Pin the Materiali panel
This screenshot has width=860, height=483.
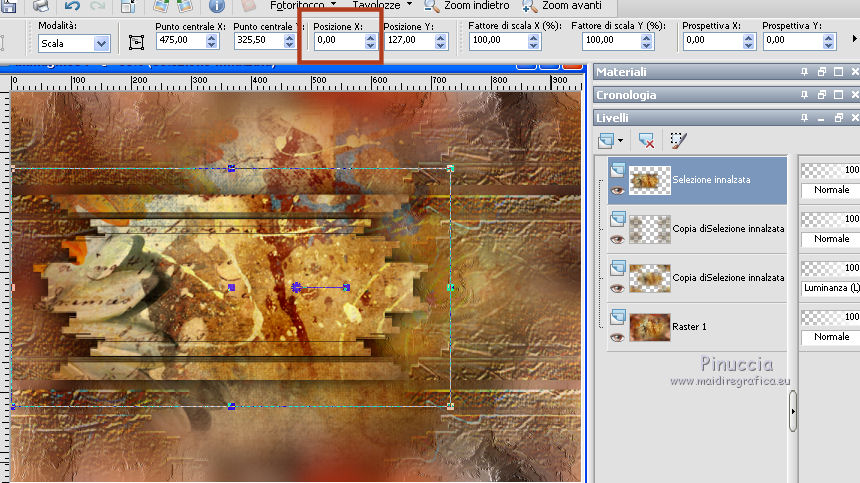[804, 72]
